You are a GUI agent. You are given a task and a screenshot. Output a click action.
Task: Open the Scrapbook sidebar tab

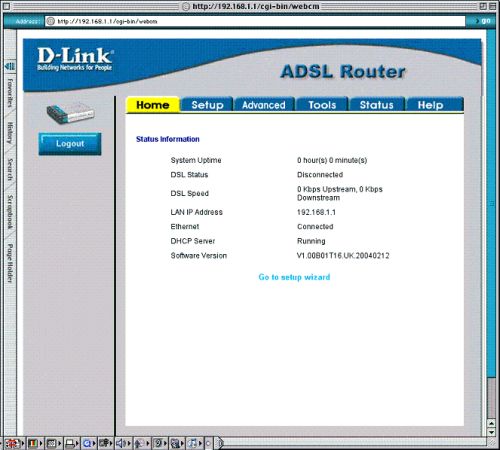10,212
